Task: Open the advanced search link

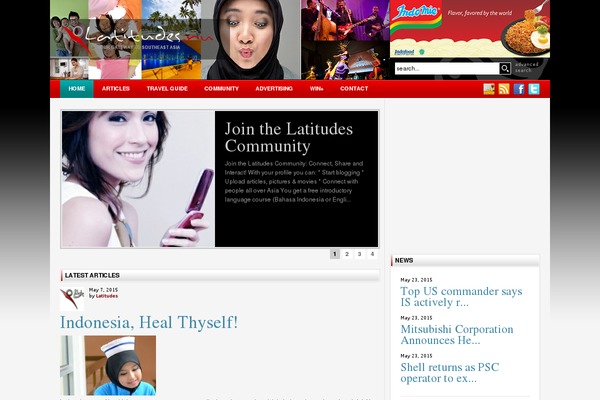Action: [x=526, y=68]
